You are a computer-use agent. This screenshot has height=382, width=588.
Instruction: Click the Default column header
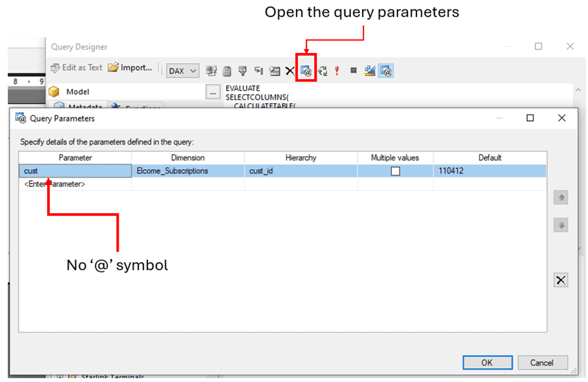[490, 158]
